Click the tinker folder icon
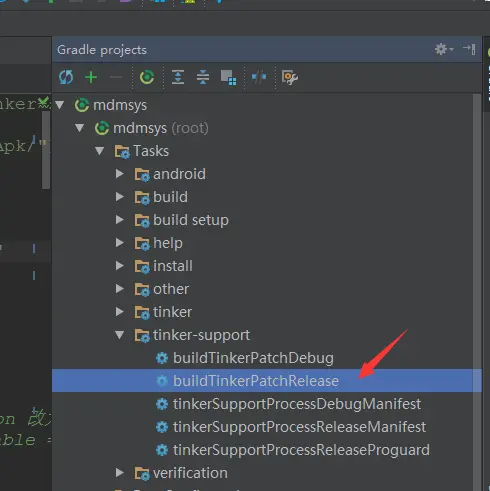Image resolution: width=490 pixels, height=491 pixels. click(x=142, y=313)
